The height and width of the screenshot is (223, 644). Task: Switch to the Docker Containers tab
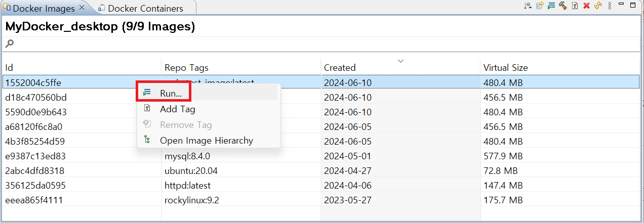pyautogui.click(x=145, y=8)
